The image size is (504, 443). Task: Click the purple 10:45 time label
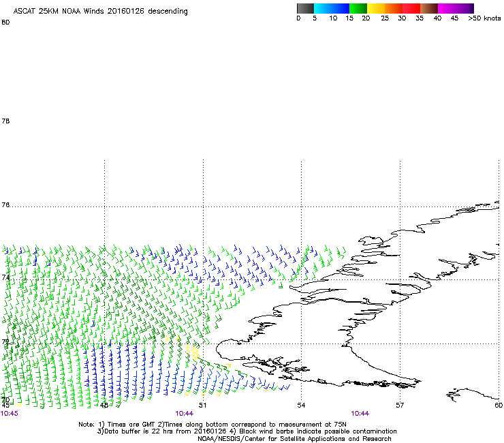click(10, 414)
